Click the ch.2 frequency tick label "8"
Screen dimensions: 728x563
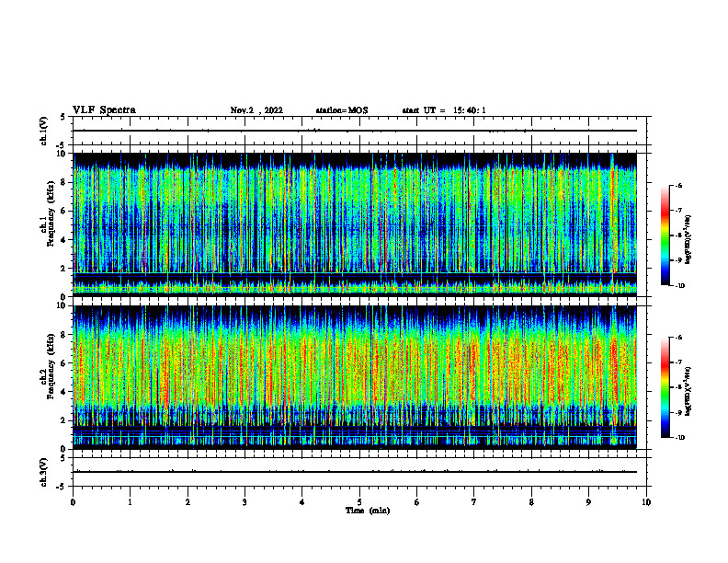click(x=63, y=335)
